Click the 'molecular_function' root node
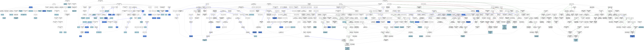 click(67, 1)
